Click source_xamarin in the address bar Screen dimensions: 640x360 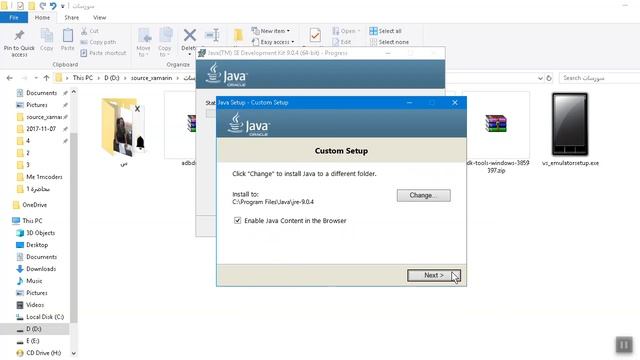[x=151, y=78]
